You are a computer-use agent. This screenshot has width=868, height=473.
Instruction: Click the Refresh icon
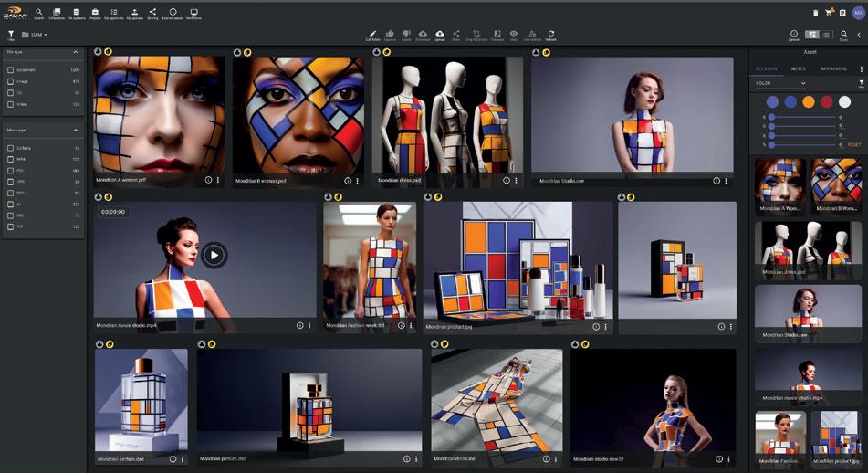(550, 35)
